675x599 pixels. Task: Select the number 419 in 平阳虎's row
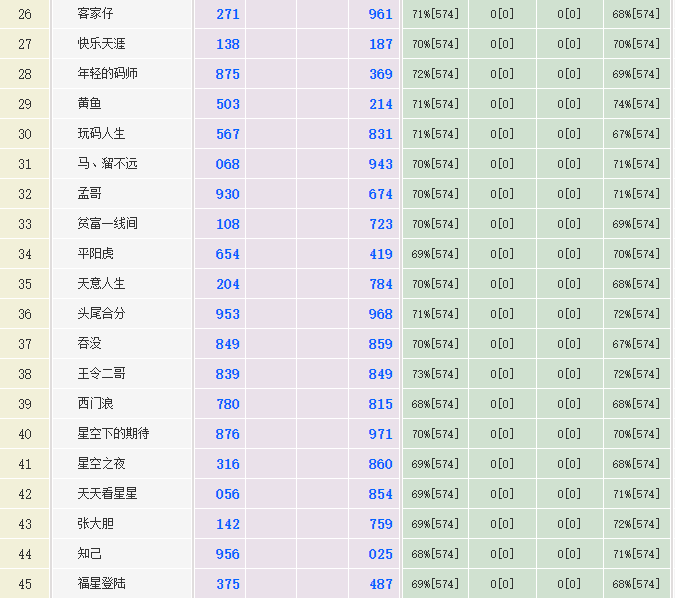[381, 254]
